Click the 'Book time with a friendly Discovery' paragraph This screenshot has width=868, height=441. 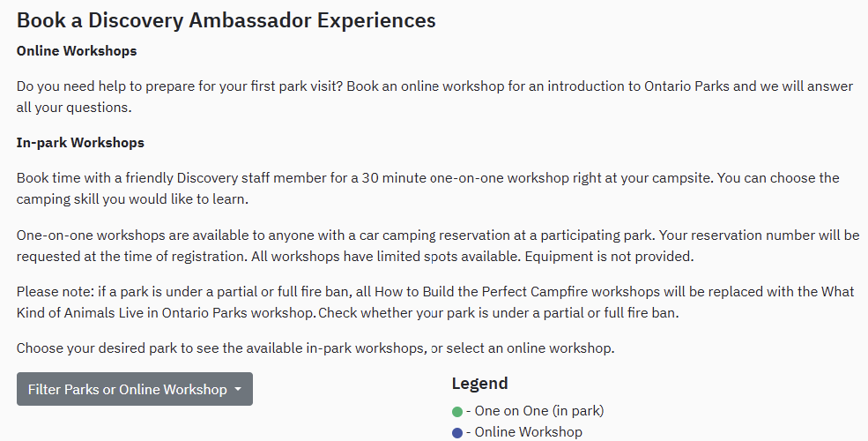[x=428, y=189]
